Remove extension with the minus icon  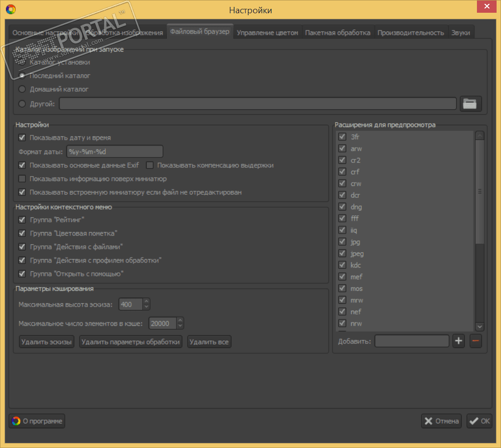point(475,341)
